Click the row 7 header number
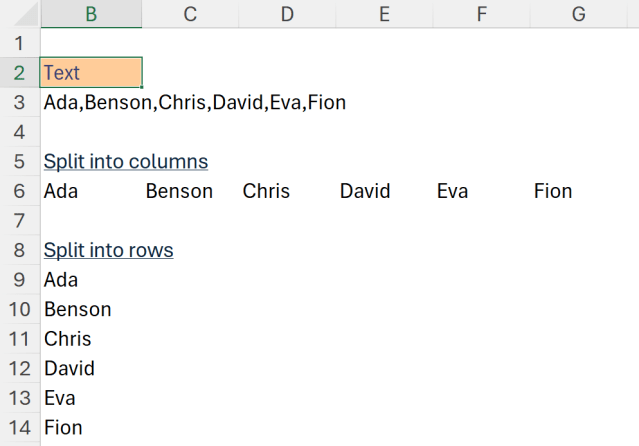The height and width of the screenshot is (446, 639). [x=19, y=220]
